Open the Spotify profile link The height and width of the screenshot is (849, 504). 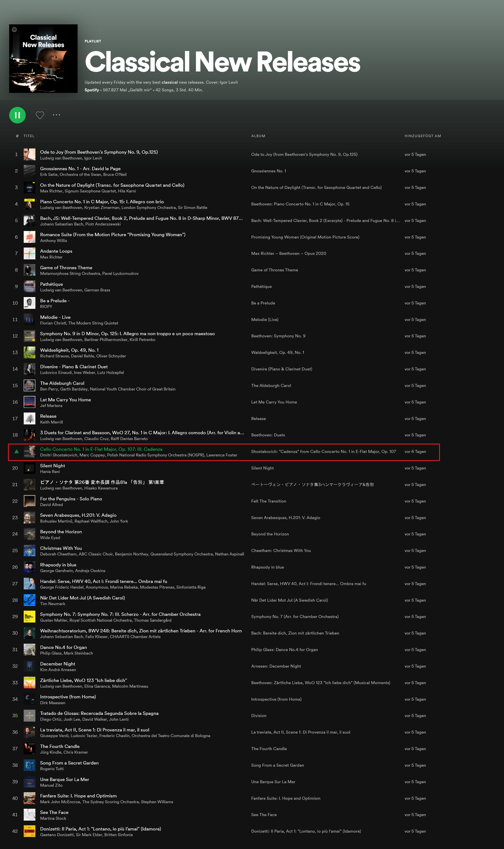(92, 90)
